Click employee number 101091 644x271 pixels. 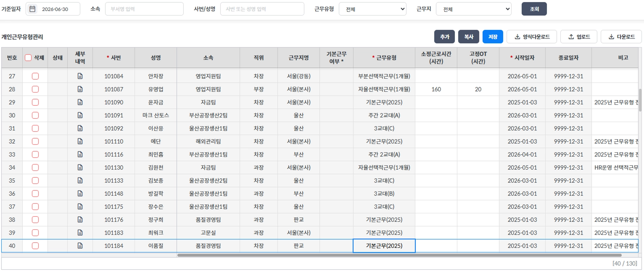114,115
